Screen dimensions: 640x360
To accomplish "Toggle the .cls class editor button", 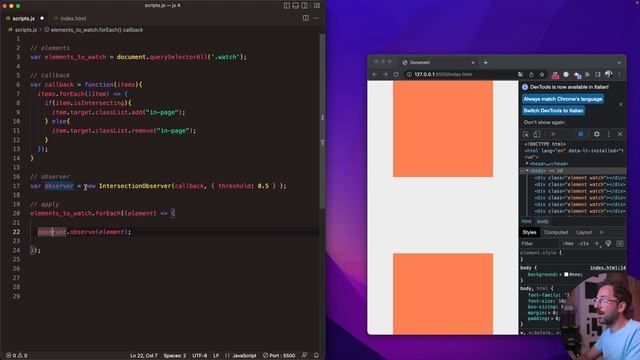I will point(584,244).
